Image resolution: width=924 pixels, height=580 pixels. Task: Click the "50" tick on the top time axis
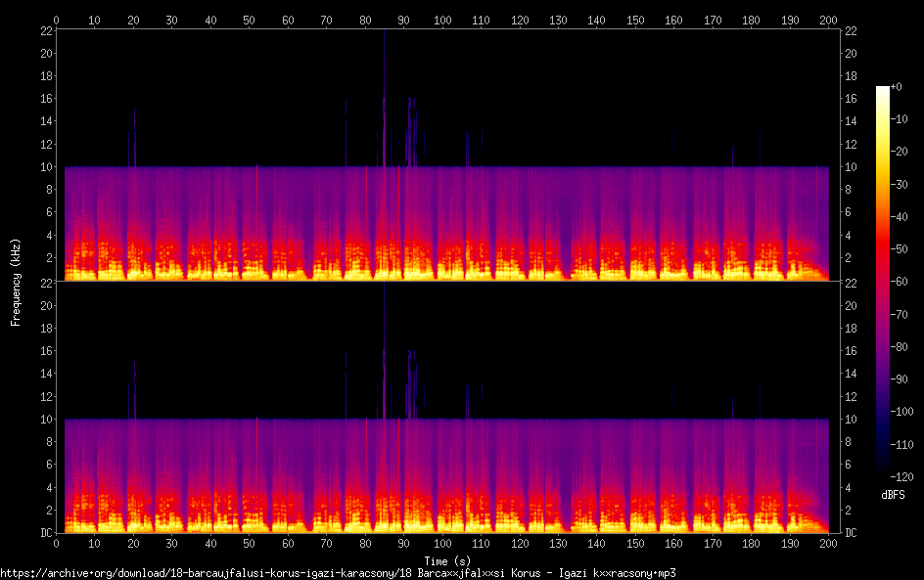(x=250, y=20)
